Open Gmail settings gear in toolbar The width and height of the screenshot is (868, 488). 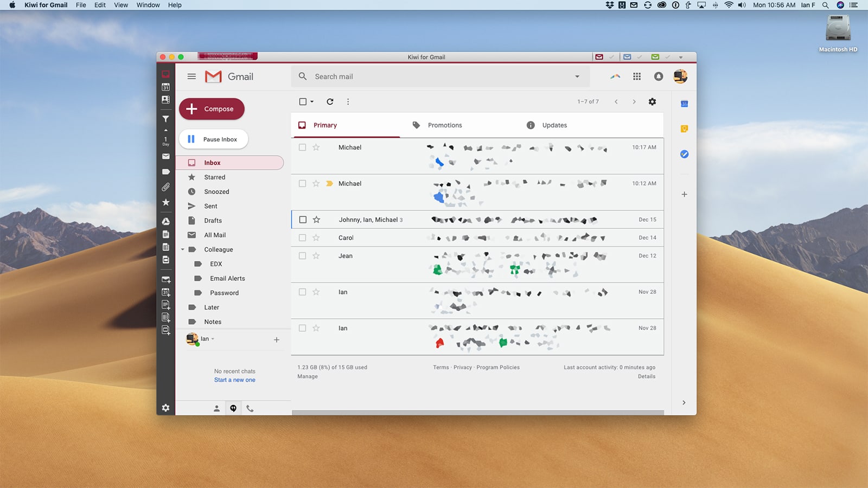652,101
